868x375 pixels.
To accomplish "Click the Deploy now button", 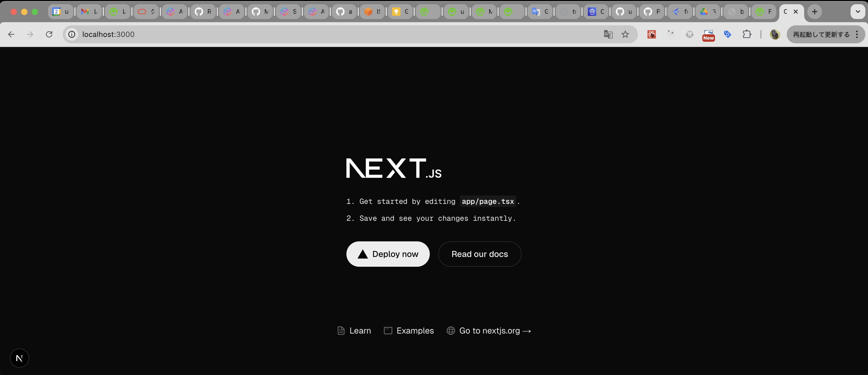I will click(x=388, y=254).
